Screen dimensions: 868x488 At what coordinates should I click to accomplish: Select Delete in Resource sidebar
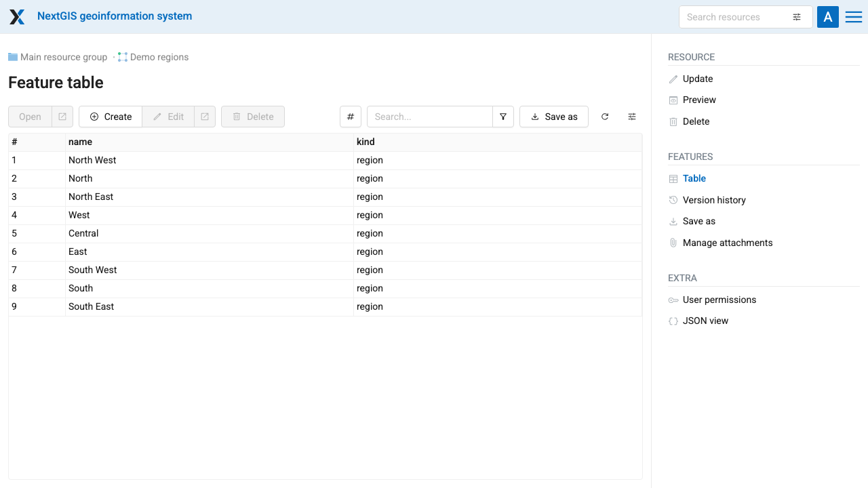coord(696,121)
